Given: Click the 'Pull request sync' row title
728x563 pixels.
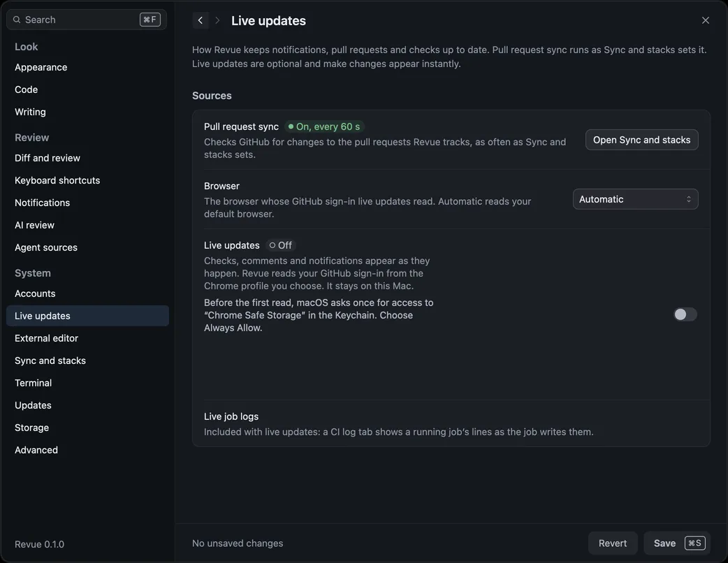Looking at the screenshot, I should pos(241,126).
